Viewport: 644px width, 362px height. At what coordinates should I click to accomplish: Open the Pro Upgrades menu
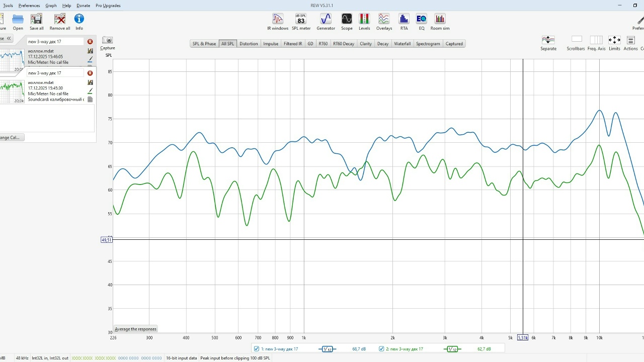[108, 6]
